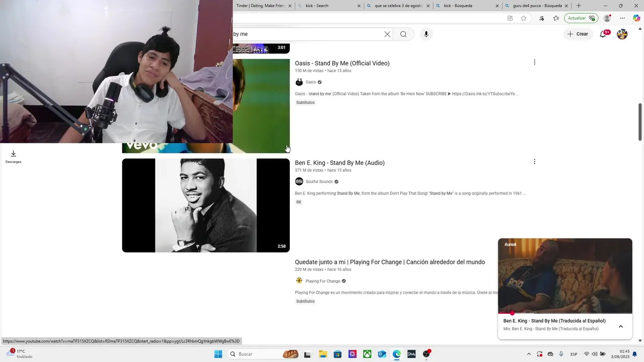Open a new browser tab
The width and height of the screenshot is (644, 362).
(x=579, y=6)
